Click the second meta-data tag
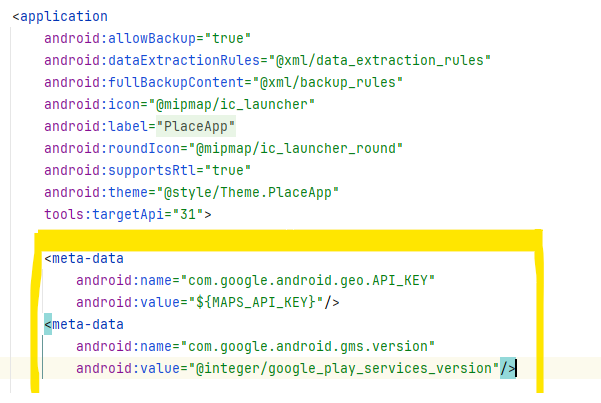The width and height of the screenshot is (601, 403). point(84,324)
